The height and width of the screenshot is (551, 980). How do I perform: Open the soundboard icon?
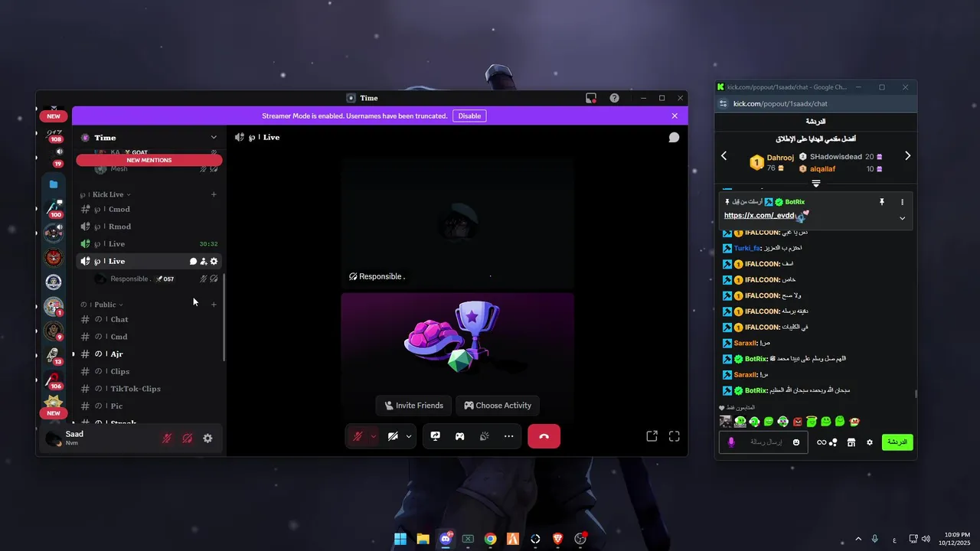tap(485, 436)
